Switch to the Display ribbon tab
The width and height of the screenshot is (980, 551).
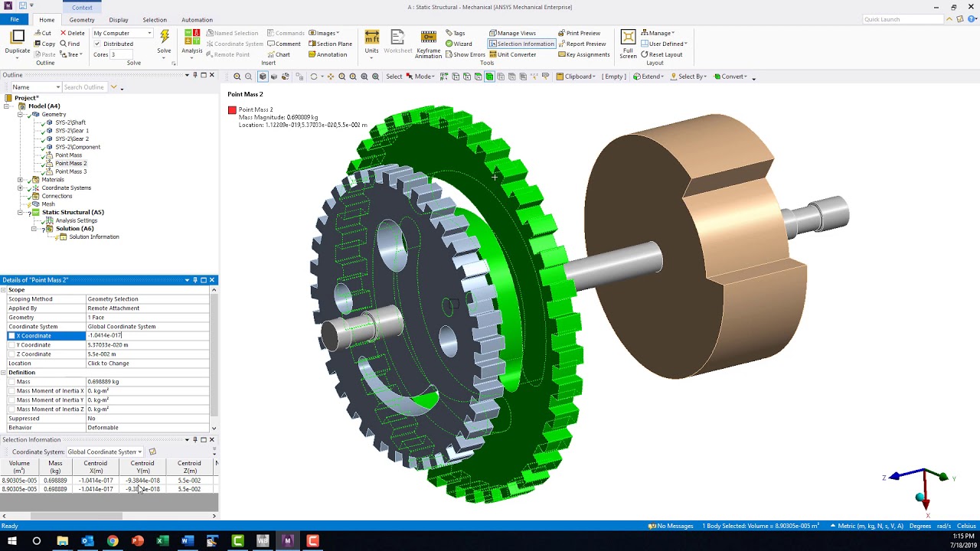pos(119,20)
